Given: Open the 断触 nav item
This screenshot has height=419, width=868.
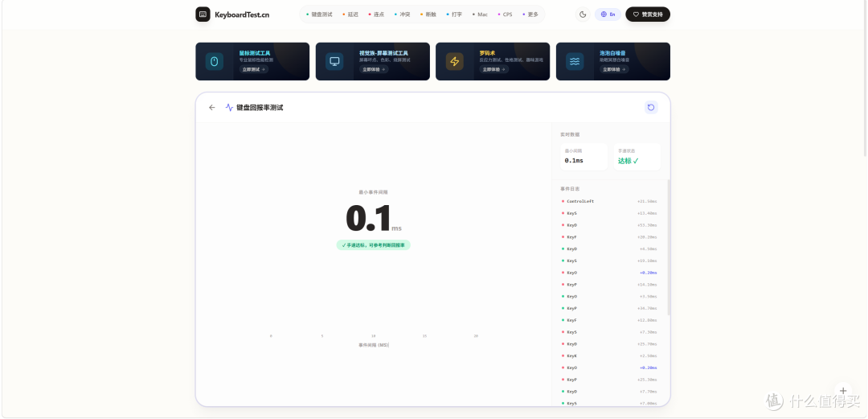Looking at the screenshot, I should pos(428,14).
